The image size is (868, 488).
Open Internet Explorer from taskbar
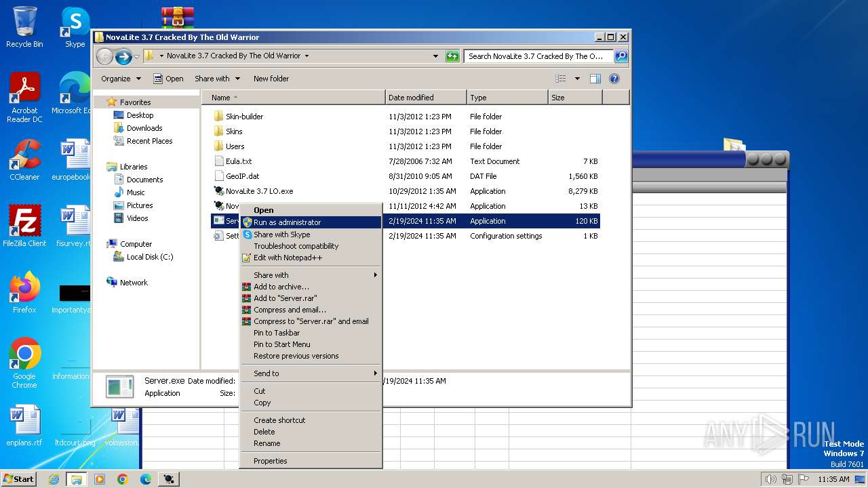[54, 479]
